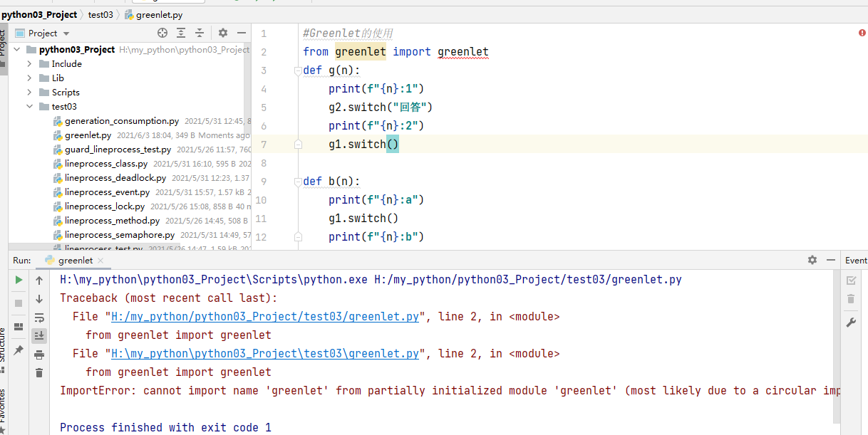This screenshot has width=868, height=435.
Task: Click the print(f"{n}:a") code line
Action: 376,200
